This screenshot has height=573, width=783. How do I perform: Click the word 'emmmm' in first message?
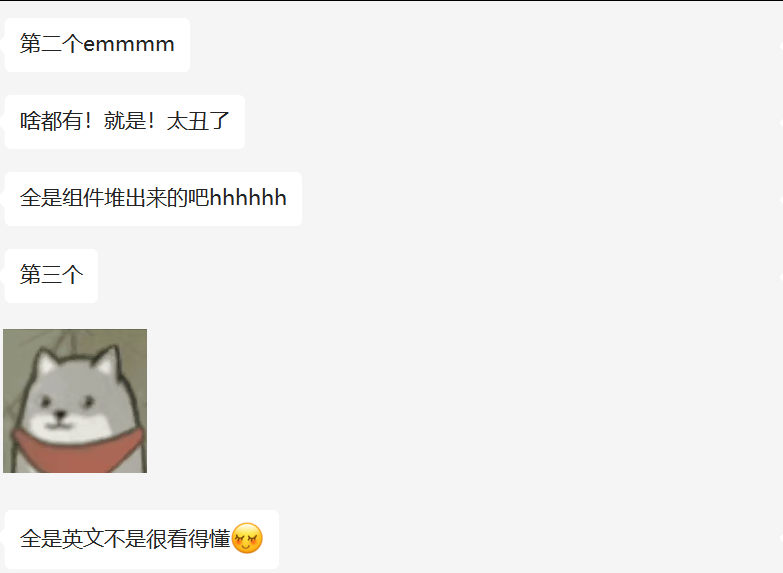pyautogui.click(x=129, y=44)
